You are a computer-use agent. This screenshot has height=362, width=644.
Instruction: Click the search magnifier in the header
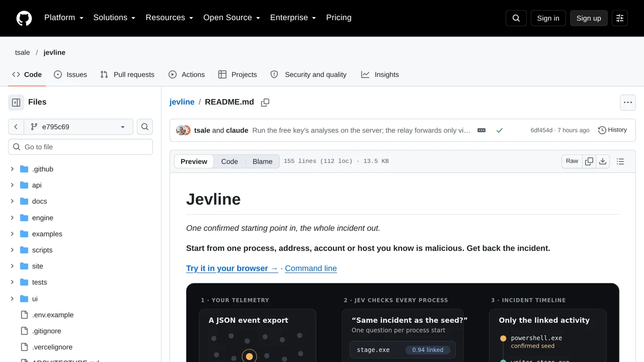(x=516, y=18)
